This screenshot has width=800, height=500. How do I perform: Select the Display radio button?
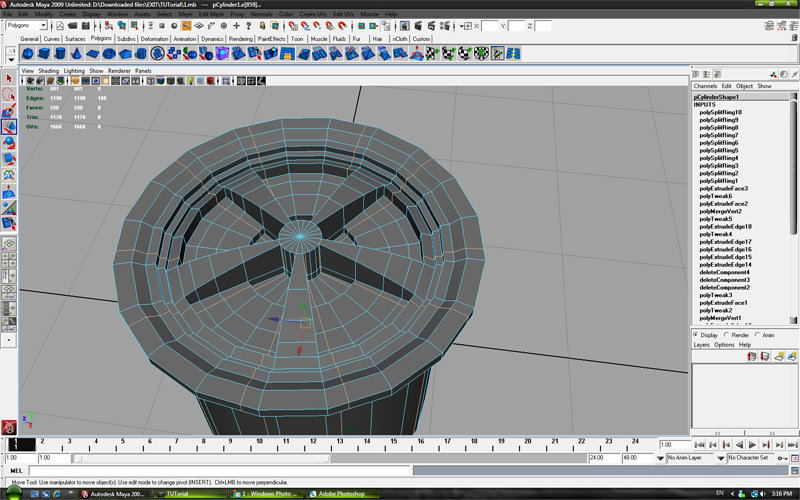[697, 335]
